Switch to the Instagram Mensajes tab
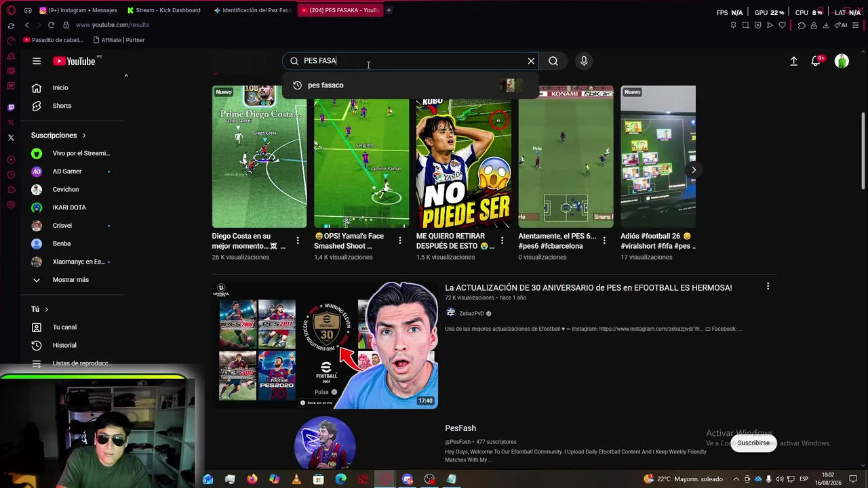868x488 pixels. [78, 10]
